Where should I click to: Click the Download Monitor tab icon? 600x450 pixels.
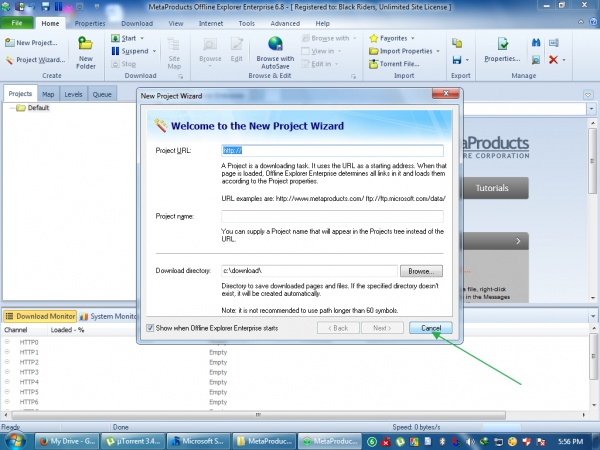(x=9, y=316)
